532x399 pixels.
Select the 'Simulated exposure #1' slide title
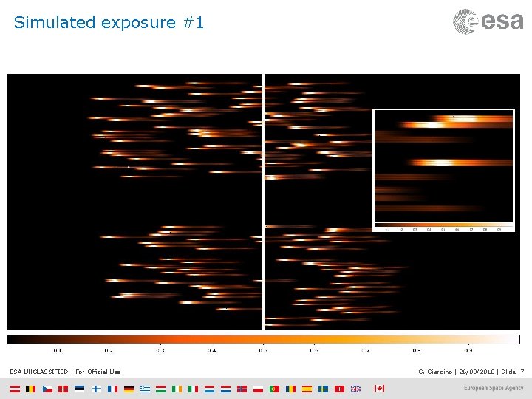(x=109, y=23)
